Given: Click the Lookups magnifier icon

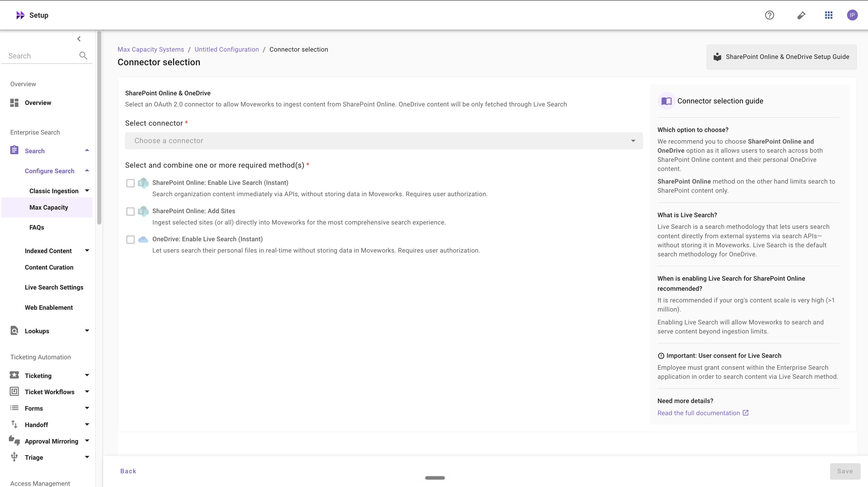Looking at the screenshot, I should (x=14, y=330).
